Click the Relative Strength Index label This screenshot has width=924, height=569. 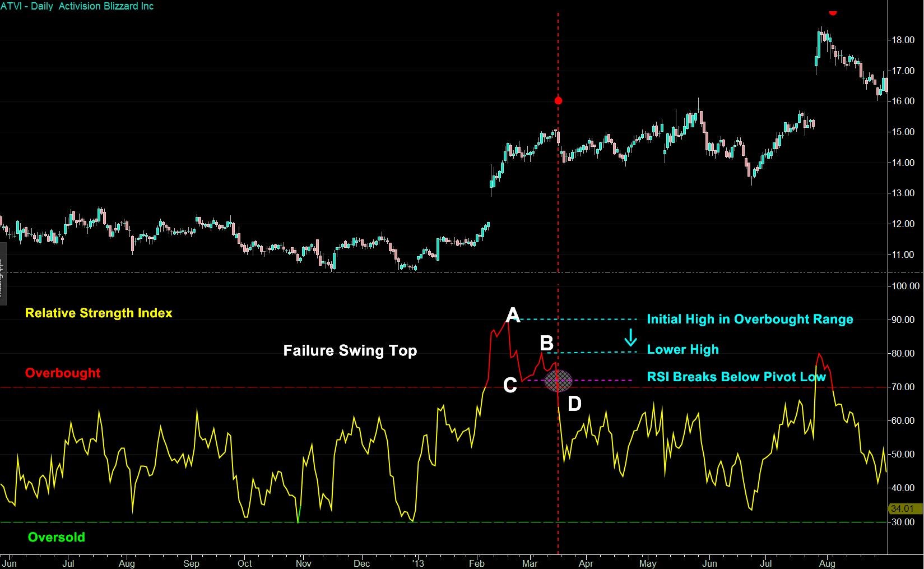point(99,313)
